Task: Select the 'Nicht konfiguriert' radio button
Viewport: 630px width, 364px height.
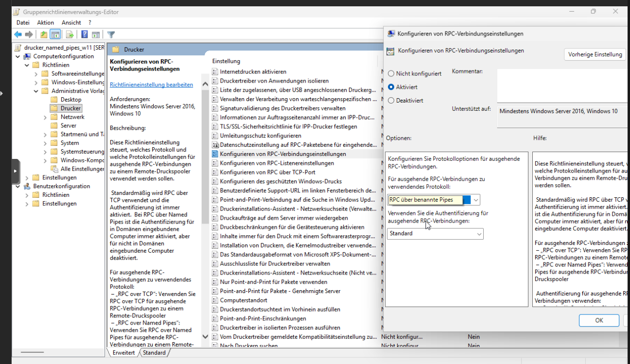Action: point(391,74)
